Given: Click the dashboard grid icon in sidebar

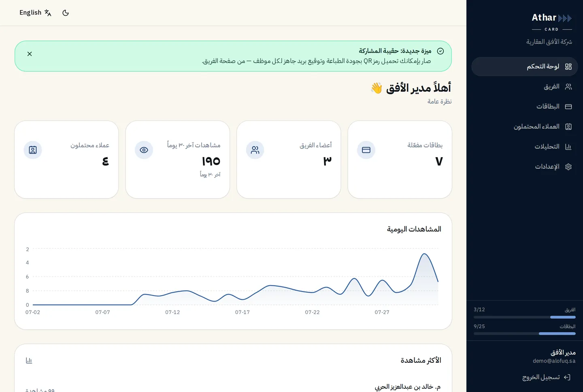Looking at the screenshot, I should 568,66.
